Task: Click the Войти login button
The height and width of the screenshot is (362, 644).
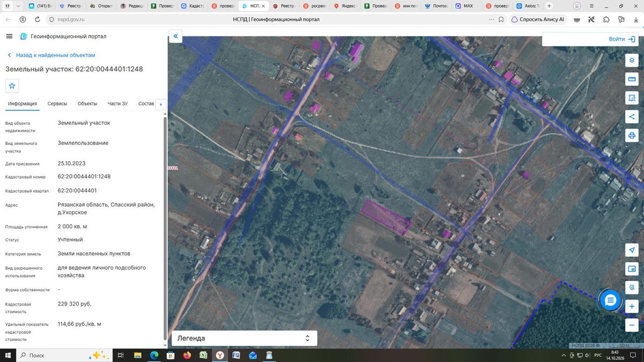Action: 622,39
